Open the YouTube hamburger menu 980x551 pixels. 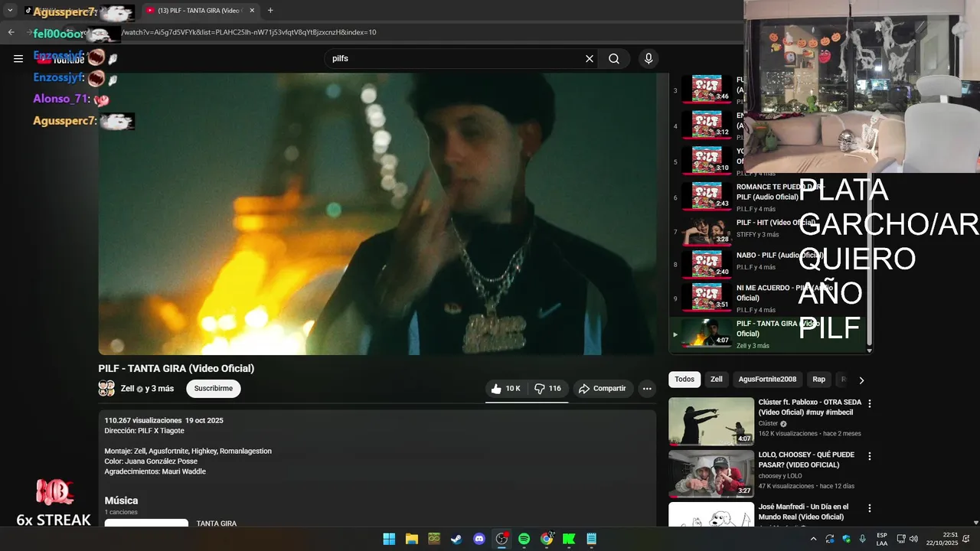point(18,59)
